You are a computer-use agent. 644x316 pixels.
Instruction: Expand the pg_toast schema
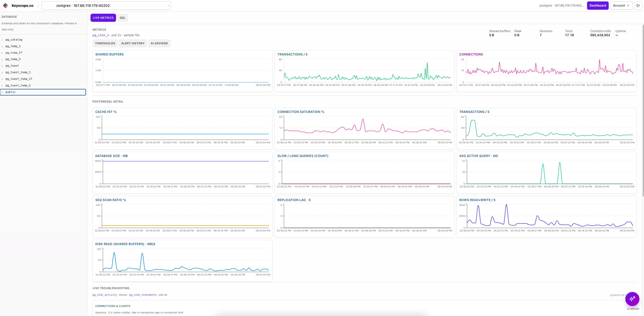pyautogui.click(x=12, y=66)
